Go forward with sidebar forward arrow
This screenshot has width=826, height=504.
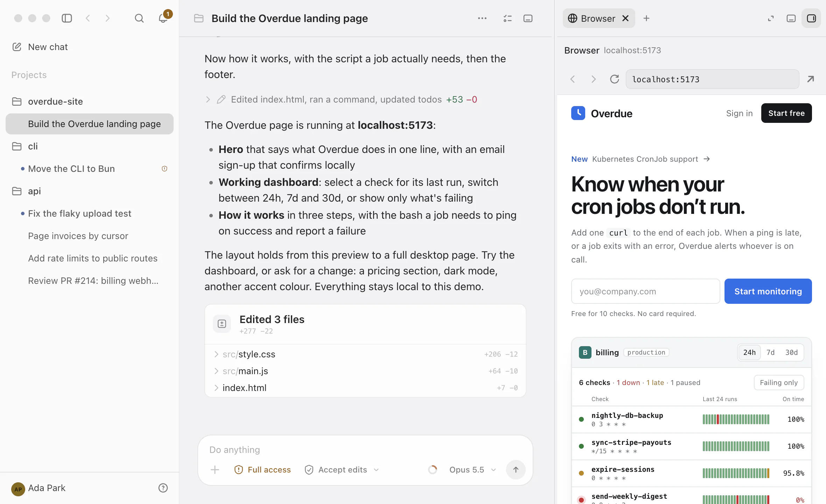(x=107, y=18)
